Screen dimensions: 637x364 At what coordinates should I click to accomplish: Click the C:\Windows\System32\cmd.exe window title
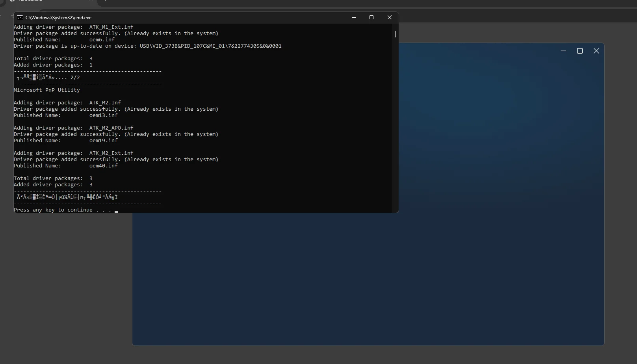58,18
